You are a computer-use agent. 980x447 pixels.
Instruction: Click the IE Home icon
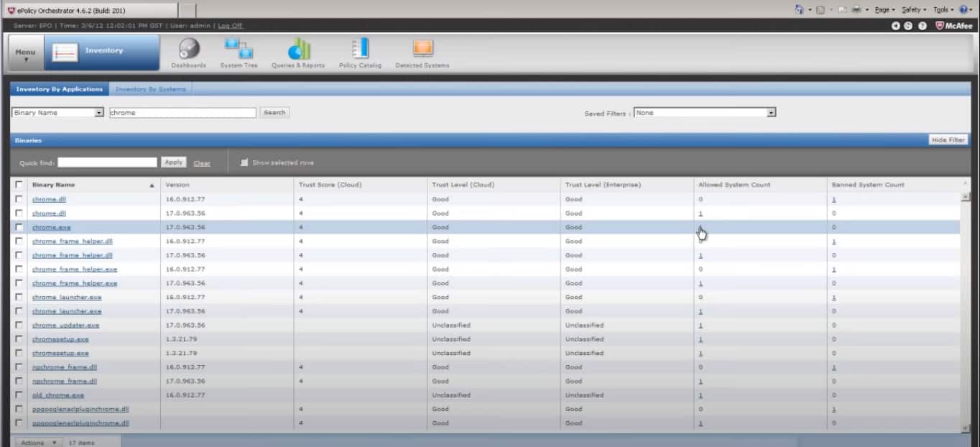pos(799,9)
